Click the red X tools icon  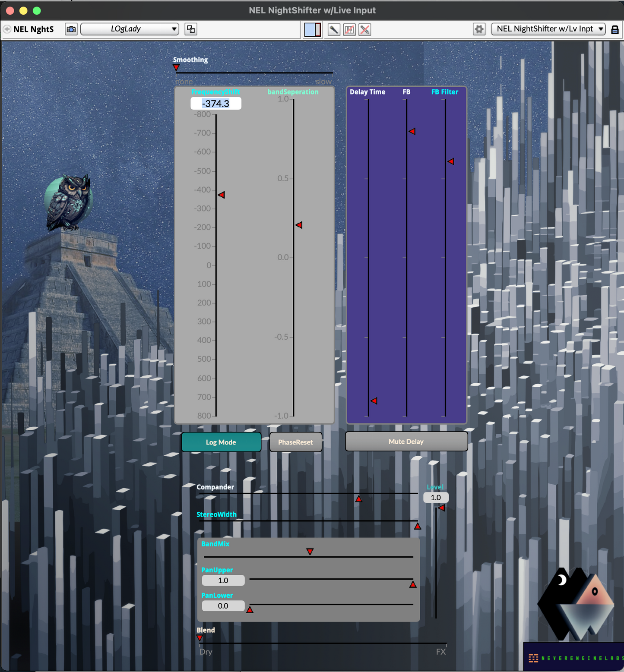(x=365, y=30)
